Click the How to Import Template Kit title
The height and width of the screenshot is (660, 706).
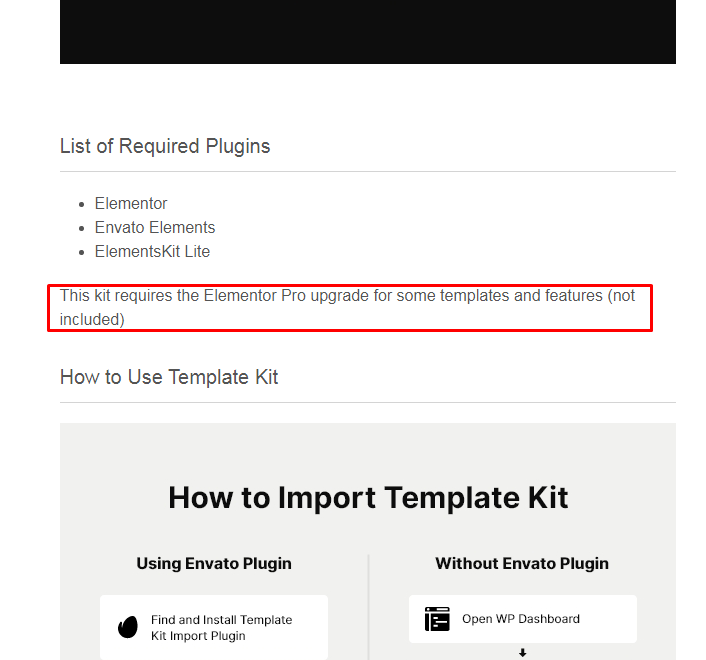pos(368,497)
